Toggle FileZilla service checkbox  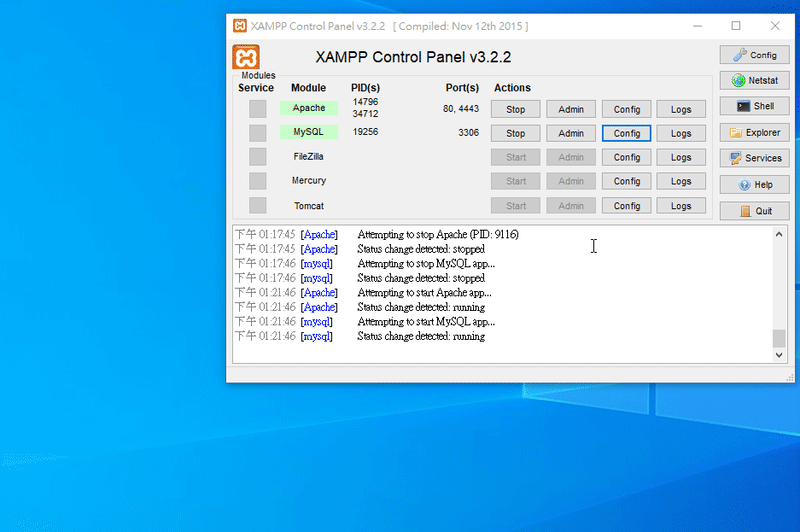tap(258, 157)
